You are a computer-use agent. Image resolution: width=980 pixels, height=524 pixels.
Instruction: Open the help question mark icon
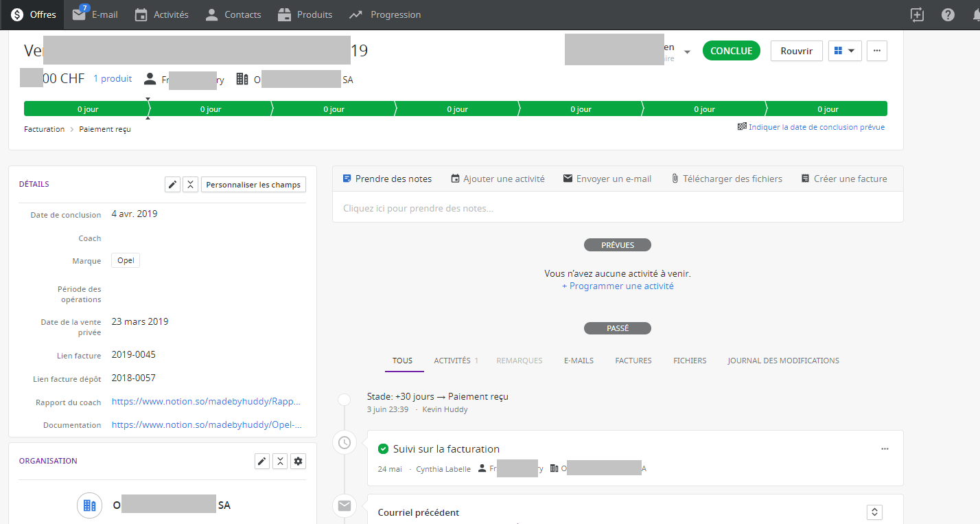[x=948, y=14]
